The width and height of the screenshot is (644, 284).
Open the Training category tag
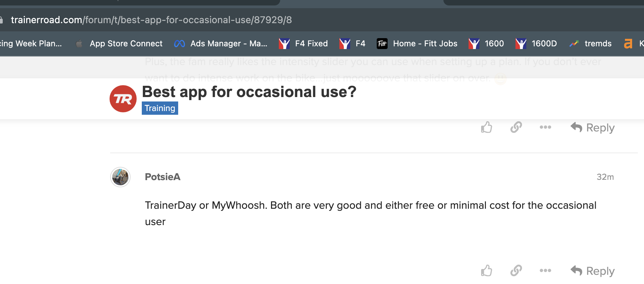click(160, 108)
